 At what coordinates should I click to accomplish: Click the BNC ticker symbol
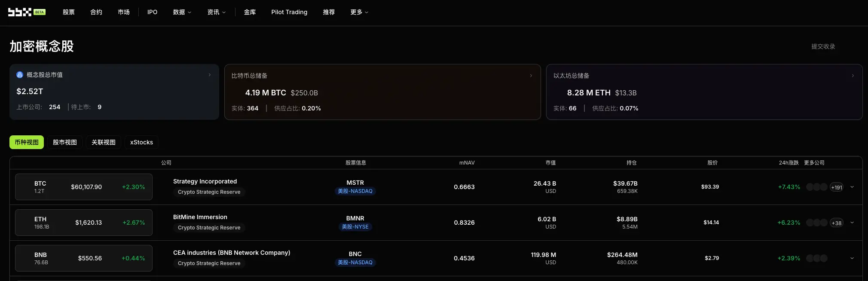click(x=355, y=254)
